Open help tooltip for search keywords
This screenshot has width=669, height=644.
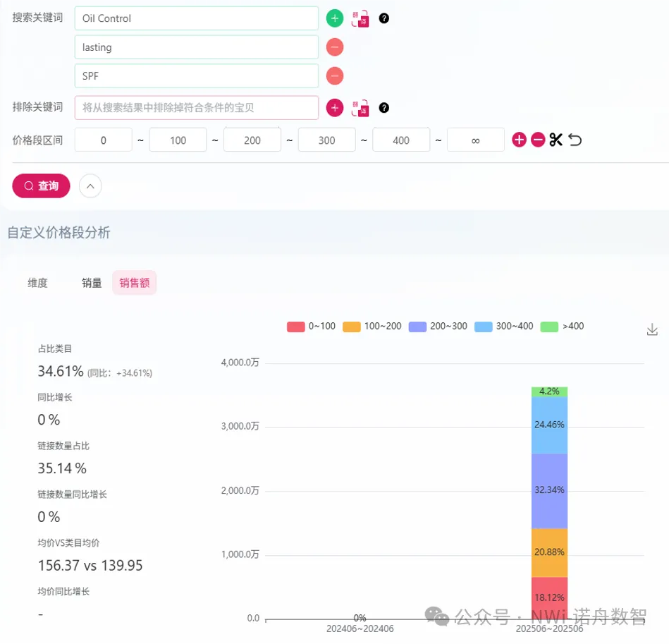point(383,18)
